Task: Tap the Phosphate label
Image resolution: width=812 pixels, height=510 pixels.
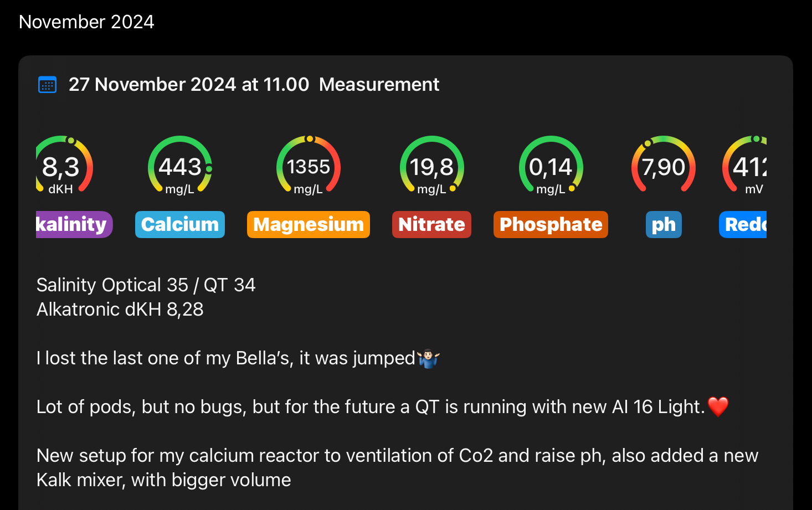Action: tap(551, 225)
